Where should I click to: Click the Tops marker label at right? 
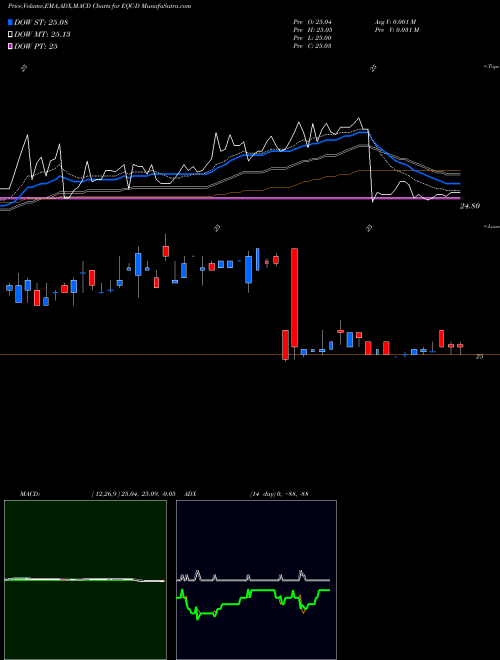pyautogui.click(x=492, y=67)
